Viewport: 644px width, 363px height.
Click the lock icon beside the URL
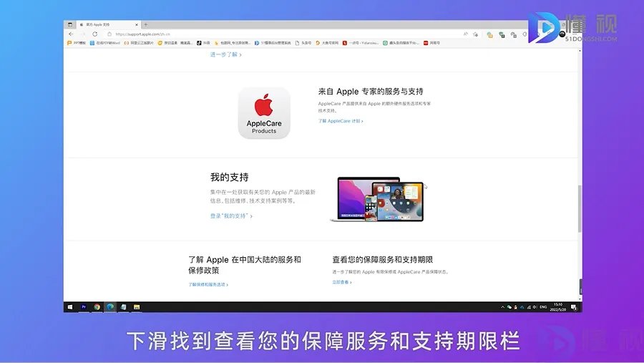click(109, 34)
